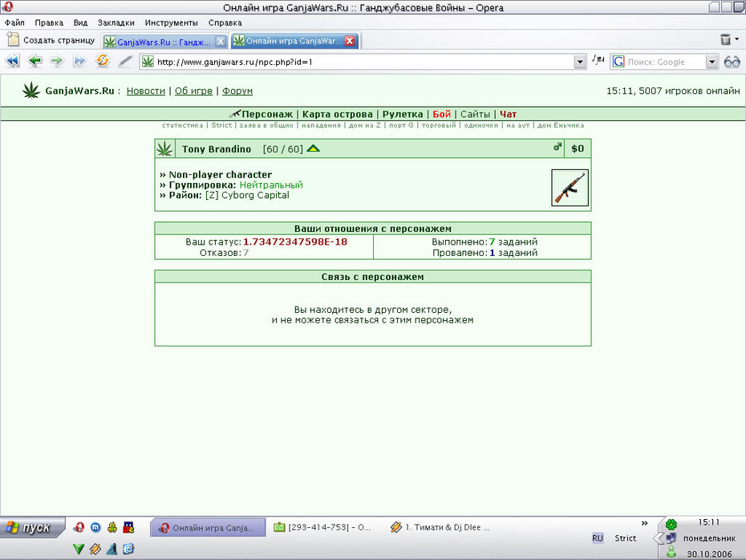Viewport: 746px width, 560px height.
Task: Go back with the green back arrow
Action: (35, 61)
